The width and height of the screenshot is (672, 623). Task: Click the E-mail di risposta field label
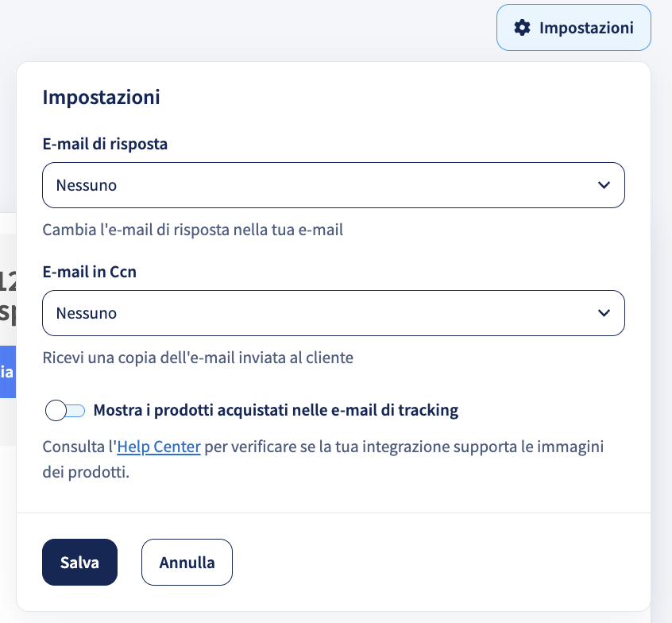(105, 144)
